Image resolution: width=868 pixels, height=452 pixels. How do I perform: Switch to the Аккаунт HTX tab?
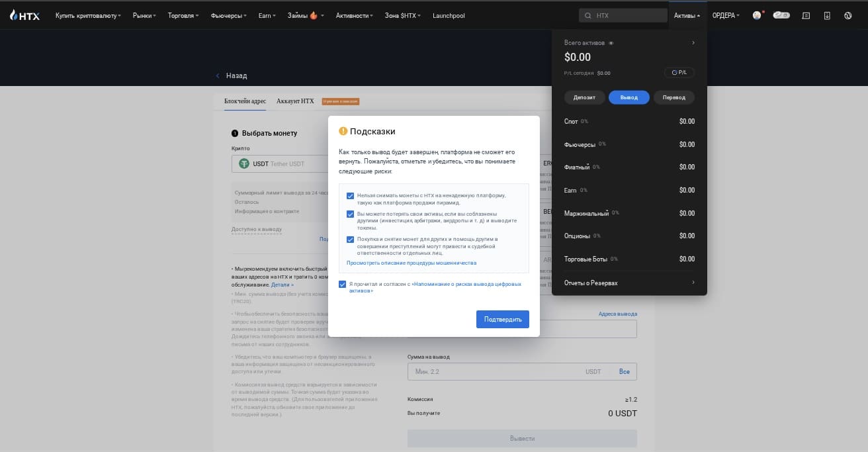295,101
